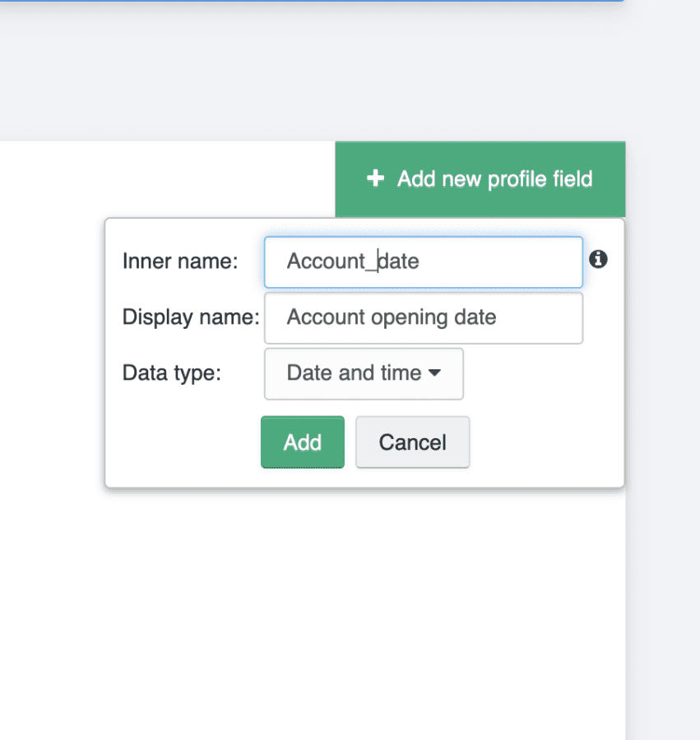Image resolution: width=700 pixels, height=740 pixels.
Task: Click the 'Data type:' label
Action: pos(172,373)
